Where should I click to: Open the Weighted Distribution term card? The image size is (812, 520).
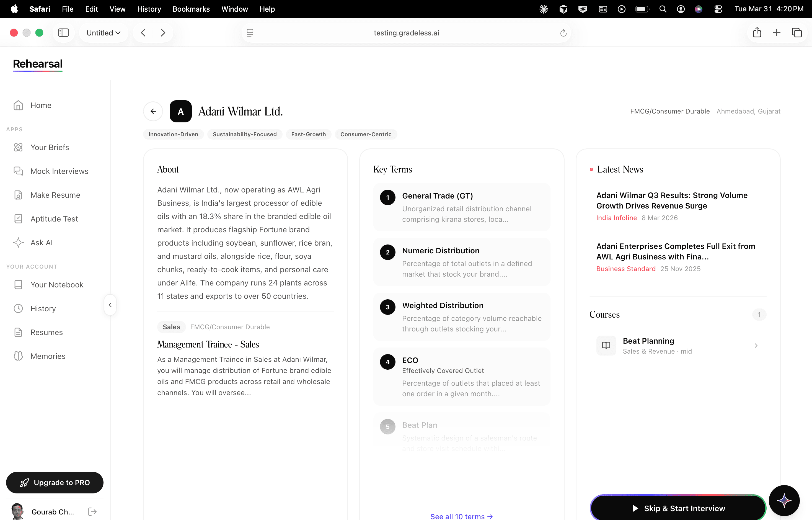tap(462, 317)
